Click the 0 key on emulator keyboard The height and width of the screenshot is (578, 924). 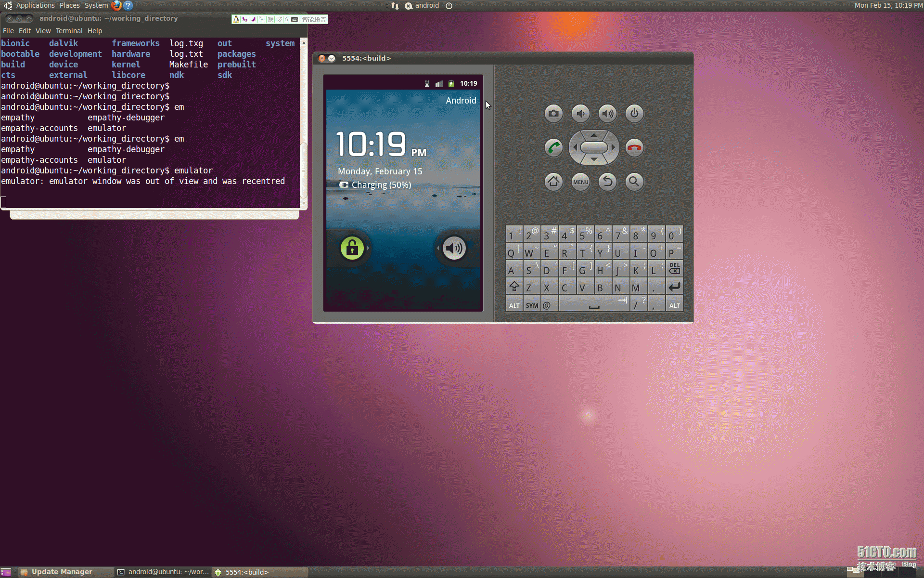click(674, 234)
